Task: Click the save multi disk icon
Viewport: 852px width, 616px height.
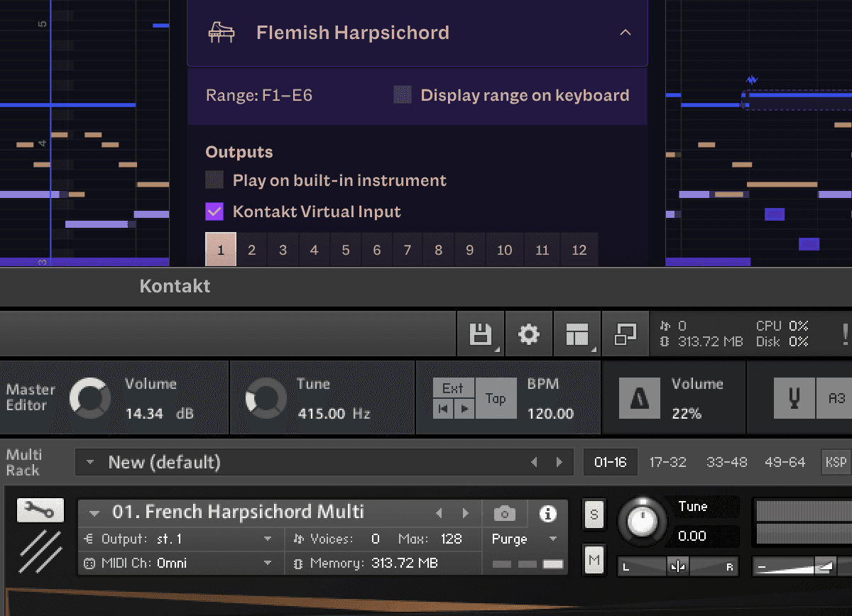Action: tap(481, 334)
